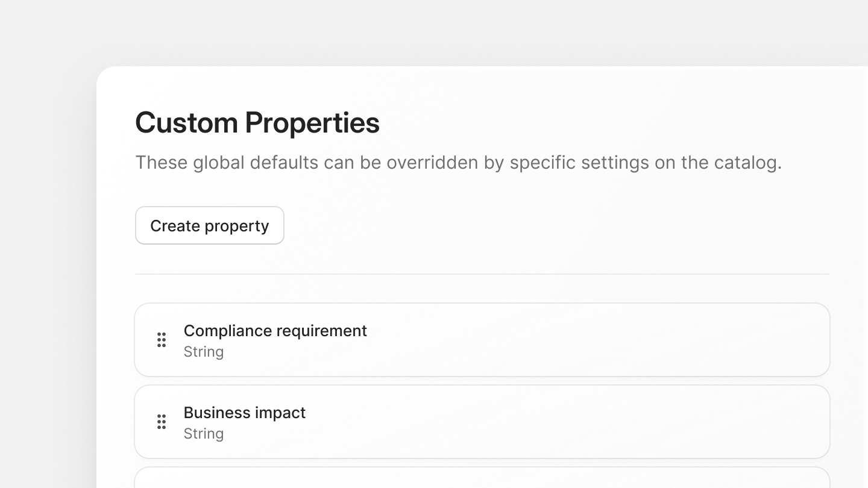Grab the Compliance requirement drag handle

(x=162, y=340)
